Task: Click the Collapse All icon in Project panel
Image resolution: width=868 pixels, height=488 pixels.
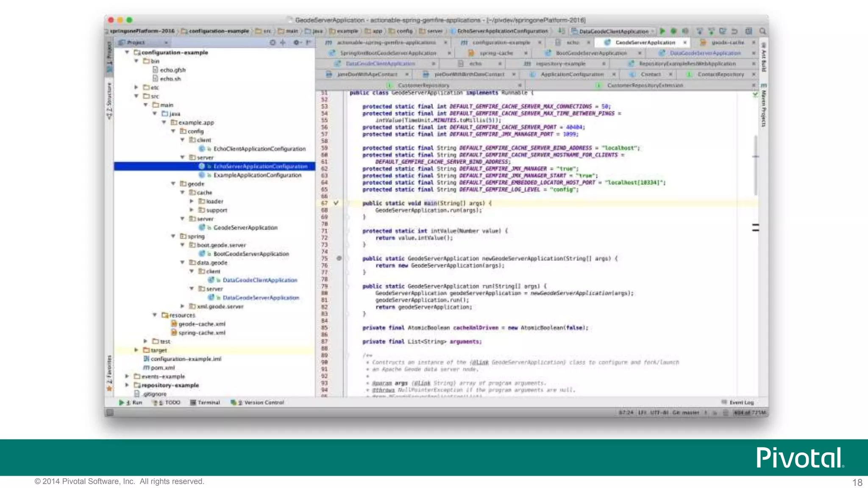Action: coord(283,42)
